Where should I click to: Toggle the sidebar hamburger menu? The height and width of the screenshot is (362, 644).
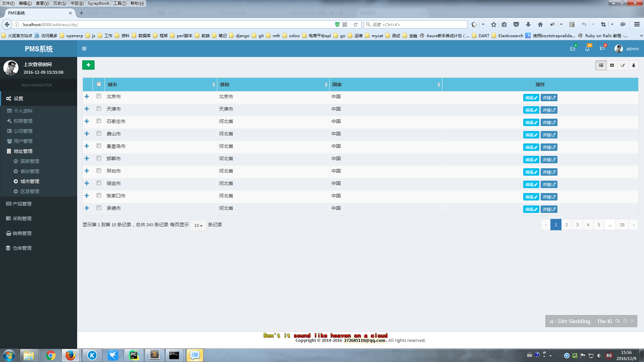point(84,49)
